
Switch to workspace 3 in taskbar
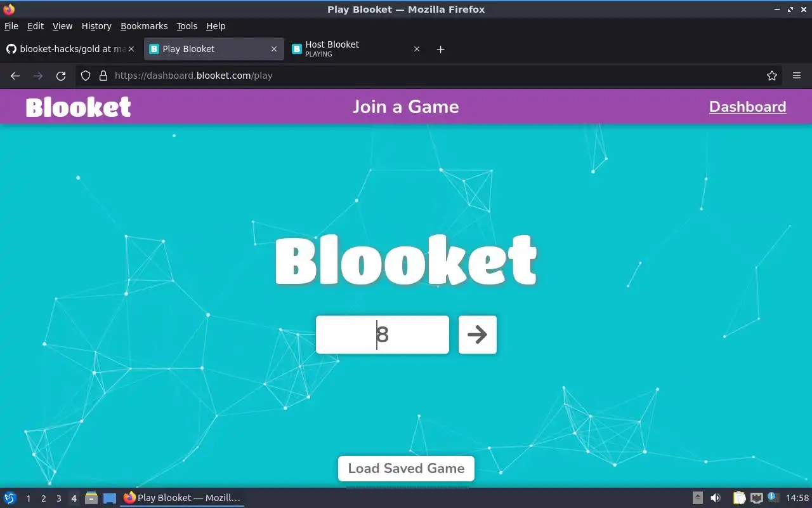tap(58, 498)
